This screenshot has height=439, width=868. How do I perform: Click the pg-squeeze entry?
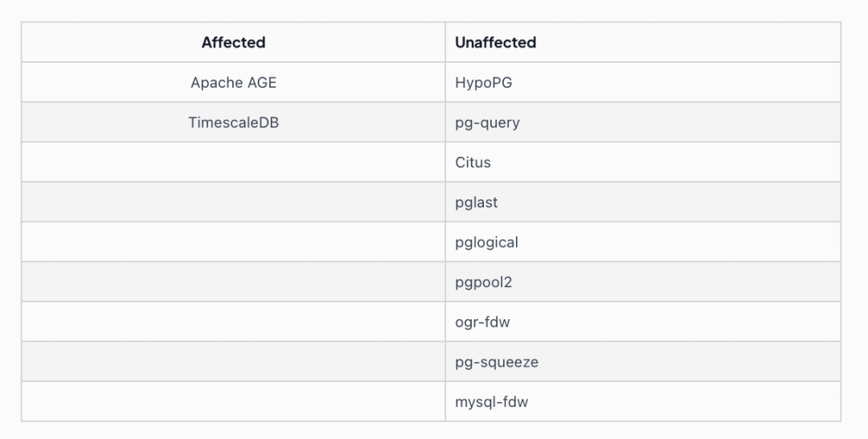point(643,361)
